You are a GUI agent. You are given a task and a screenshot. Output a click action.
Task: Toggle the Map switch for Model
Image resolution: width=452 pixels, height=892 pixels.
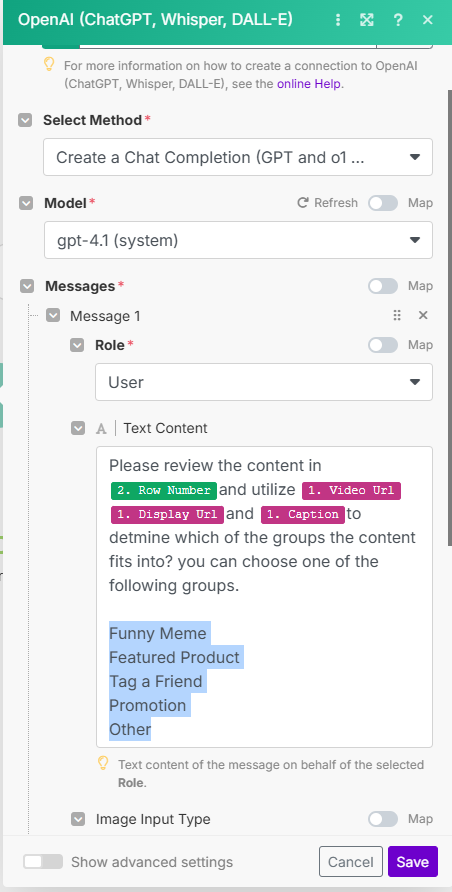point(383,203)
